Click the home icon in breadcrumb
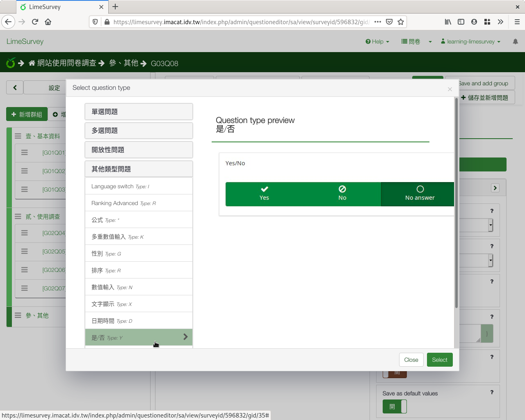Screen dimensions: 525x420 [x=32, y=63]
